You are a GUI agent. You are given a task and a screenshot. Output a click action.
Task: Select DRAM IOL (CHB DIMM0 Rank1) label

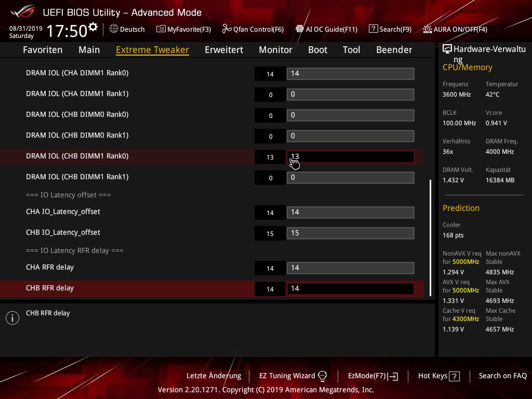pos(77,135)
